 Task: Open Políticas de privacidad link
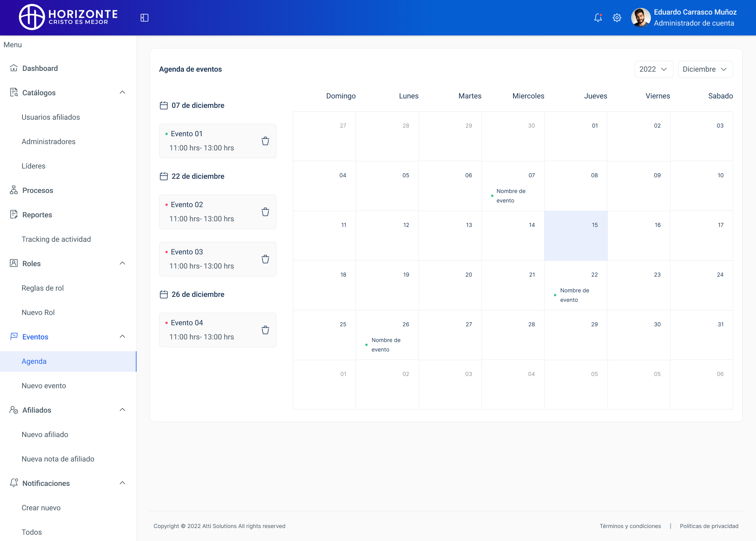click(709, 526)
